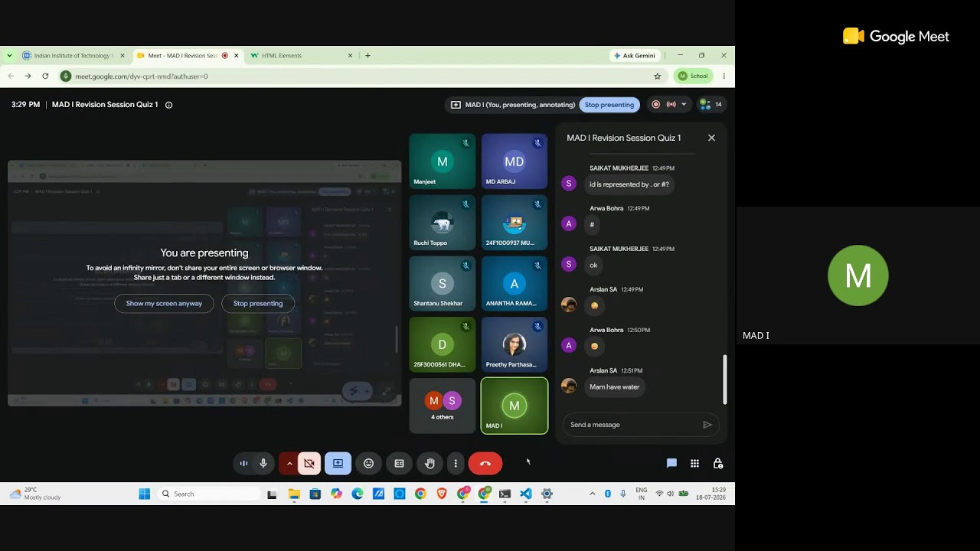
Task: Open a new browser tab
Action: click(368, 55)
